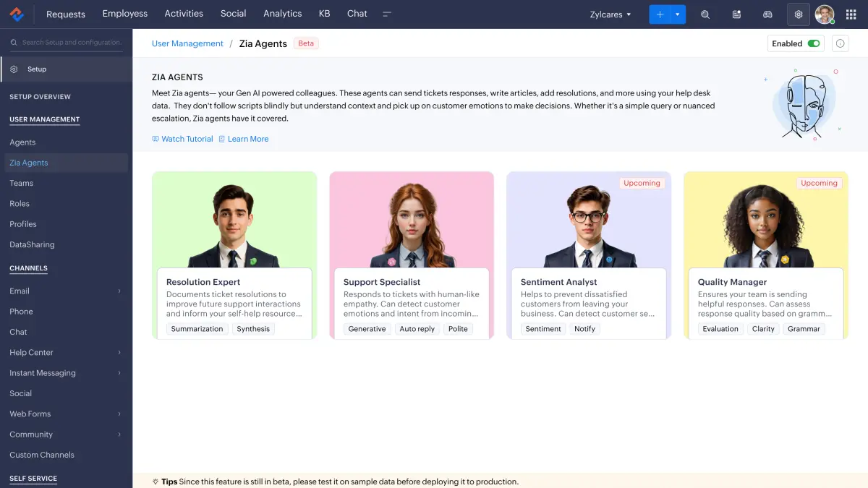The height and width of the screenshot is (488, 868).
Task: Expand the Help Center submenu
Action: pyautogui.click(x=119, y=353)
